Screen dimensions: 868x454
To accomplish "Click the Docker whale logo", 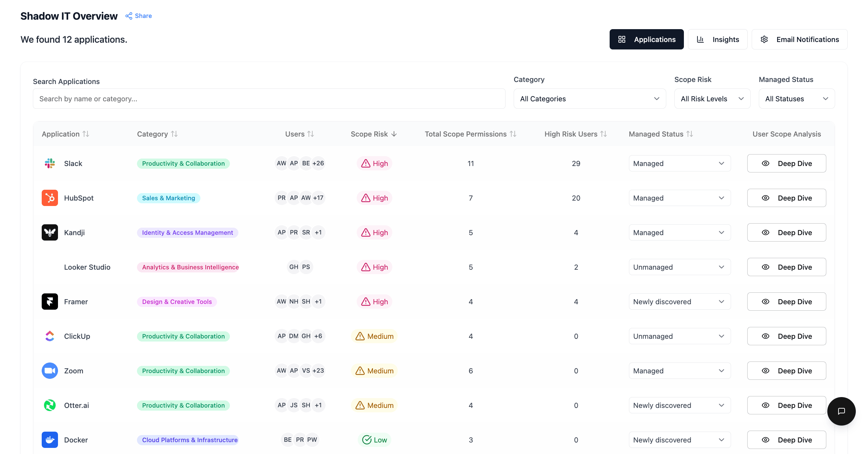I will click(x=50, y=440).
